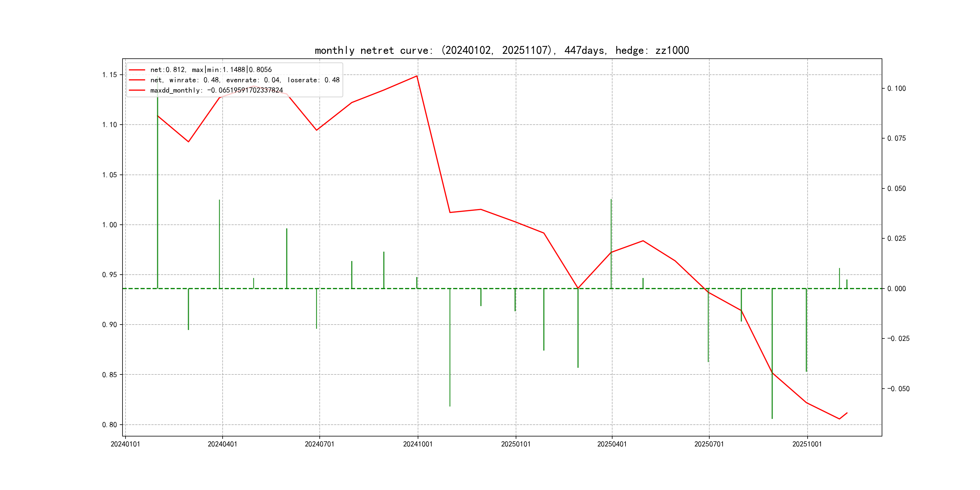Viewport: 980px width, 490px height.
Task: Click x-axis tick label 20251001
Action: [x=807, y=444]
